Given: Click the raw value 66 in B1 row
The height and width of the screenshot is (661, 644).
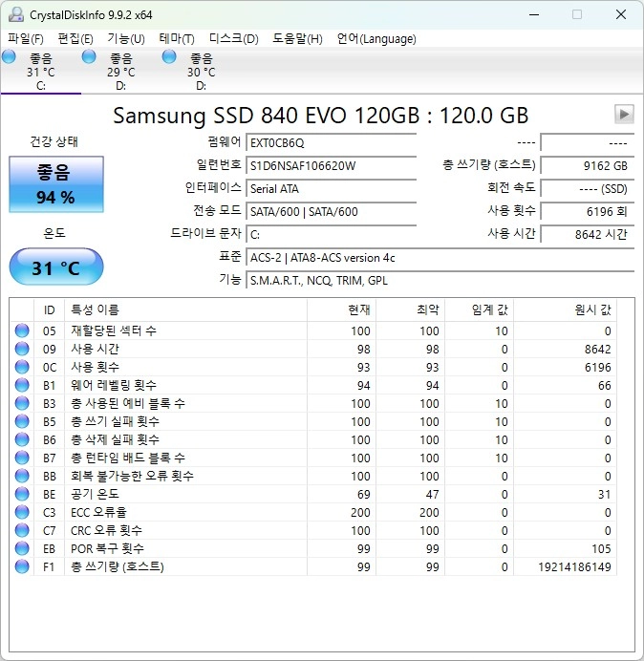Looking at the screenshot, I should pyautogui.click(x=605, y=385).
